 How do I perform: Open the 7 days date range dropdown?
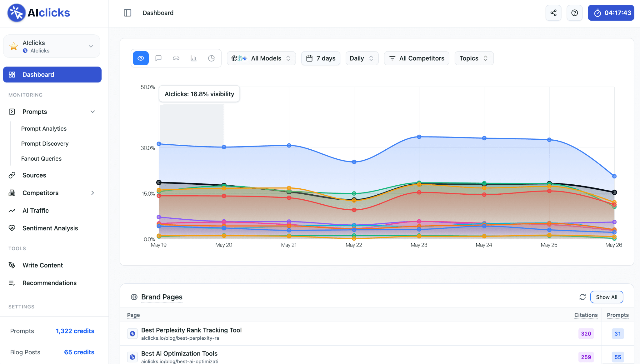point(321,58)
